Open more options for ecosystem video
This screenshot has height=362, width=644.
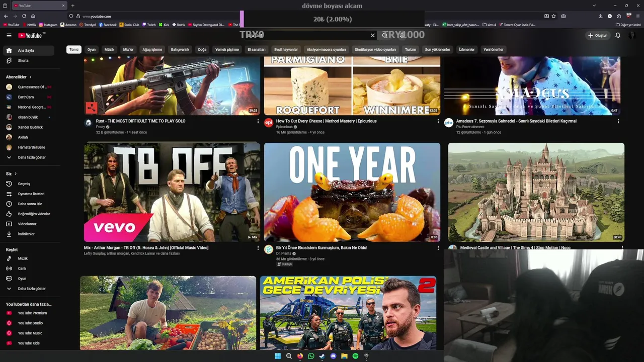point(438,248)
